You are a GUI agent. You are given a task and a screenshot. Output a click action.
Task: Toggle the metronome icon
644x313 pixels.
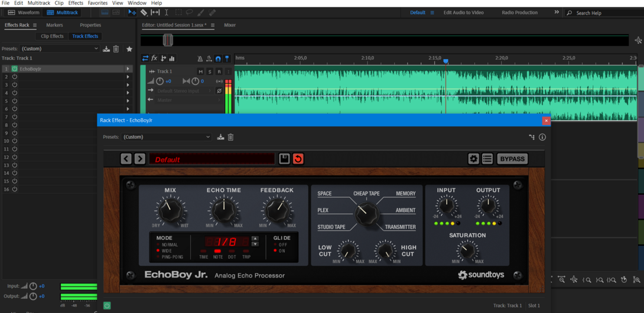coord(200,58)
